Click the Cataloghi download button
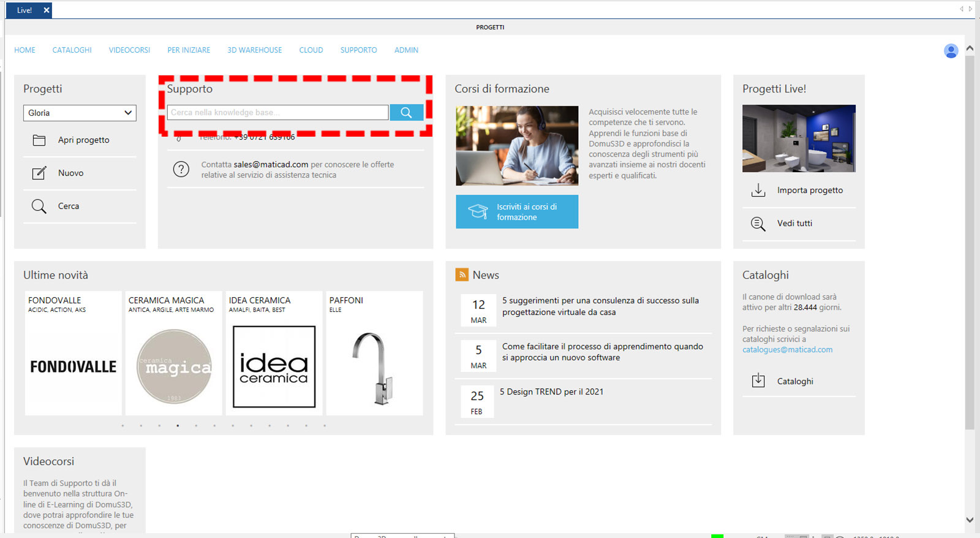Screen dimensions: 980x538 (795, 381)
